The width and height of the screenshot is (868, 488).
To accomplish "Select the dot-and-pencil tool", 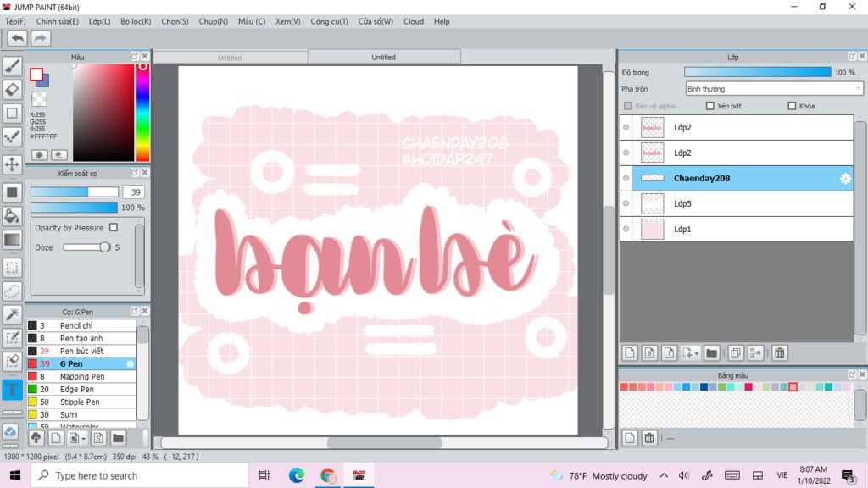I will (x=12, y=136).
